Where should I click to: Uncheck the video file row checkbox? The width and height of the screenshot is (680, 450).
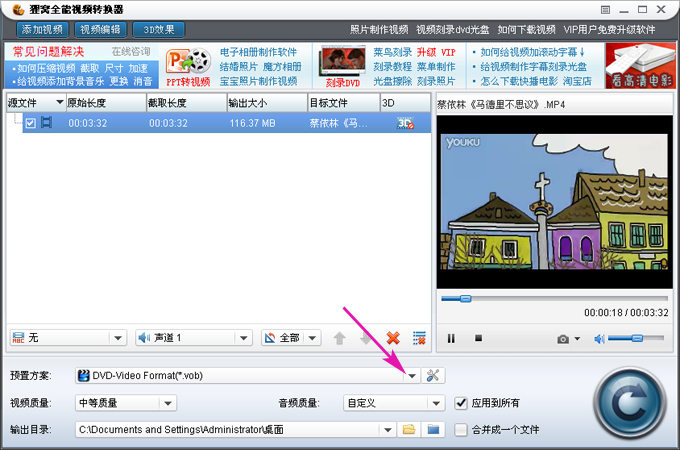click(30, 123)
